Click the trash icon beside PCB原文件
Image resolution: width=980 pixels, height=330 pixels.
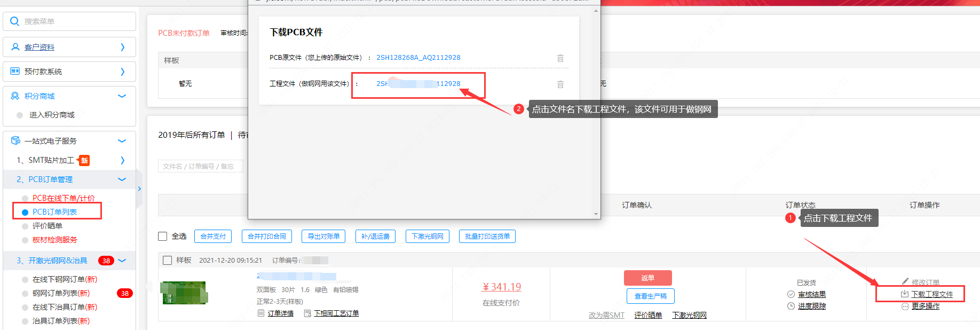pyautogui.click(x=560, y=58)
